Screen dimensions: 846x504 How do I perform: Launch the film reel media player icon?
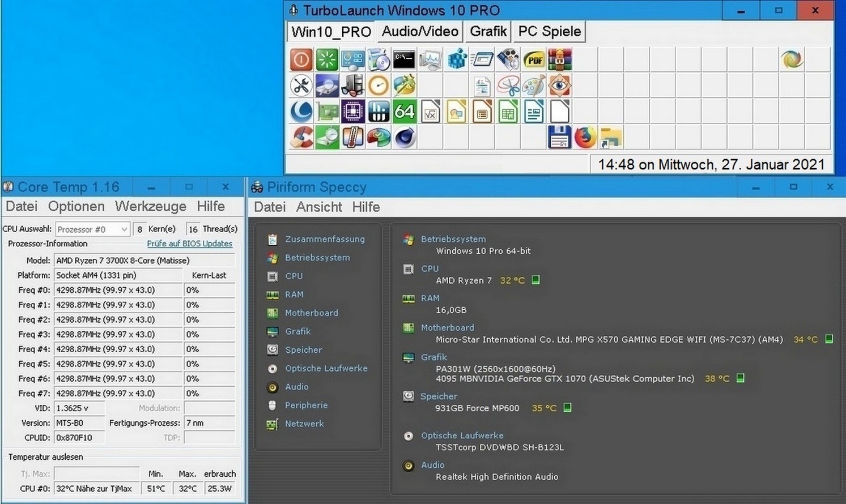pos(508,59)
